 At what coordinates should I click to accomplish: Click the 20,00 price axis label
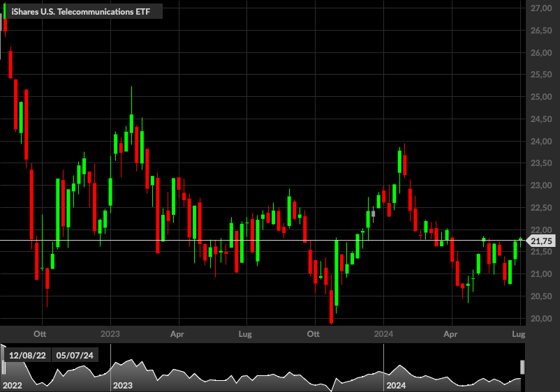coord(541,319)
